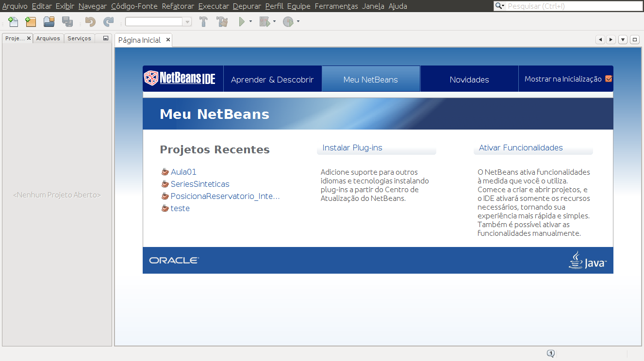The width and height of the screenshot is (644, 361).
Task: Click the Oracle logo in footer
Action: tap(174, 261)
